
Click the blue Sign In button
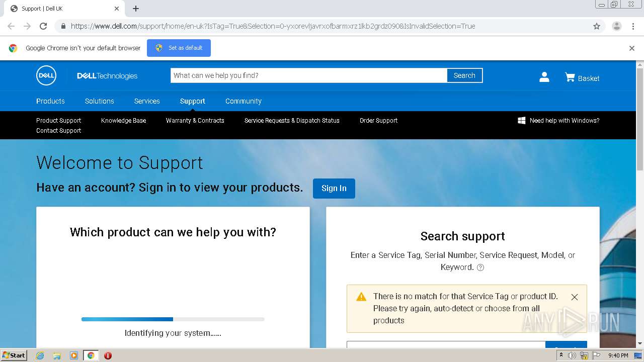point(334,189)
